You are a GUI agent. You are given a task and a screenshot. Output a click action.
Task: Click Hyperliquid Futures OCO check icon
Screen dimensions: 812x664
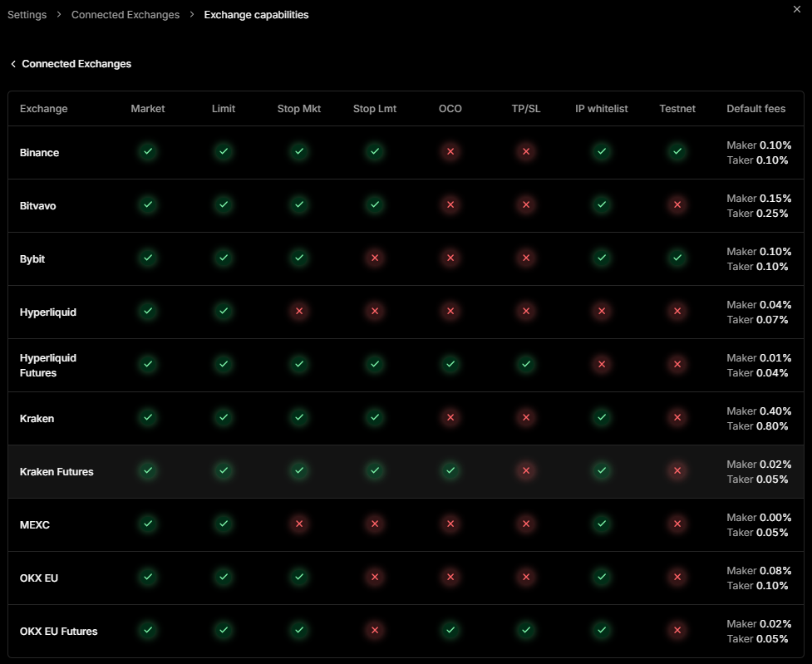coord(450,364)
